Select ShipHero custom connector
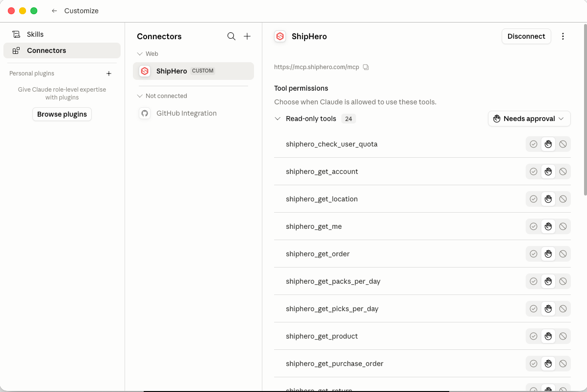This screenshot has width=587, height=392. [193, 71]
